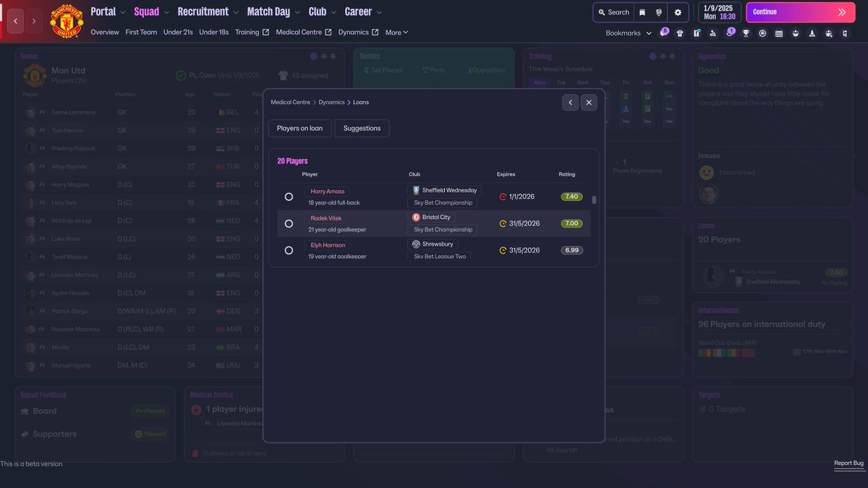Image resolution: width=868 pixels, height=488 pixels.
Task: Click the Continue button
Action: 799,12
